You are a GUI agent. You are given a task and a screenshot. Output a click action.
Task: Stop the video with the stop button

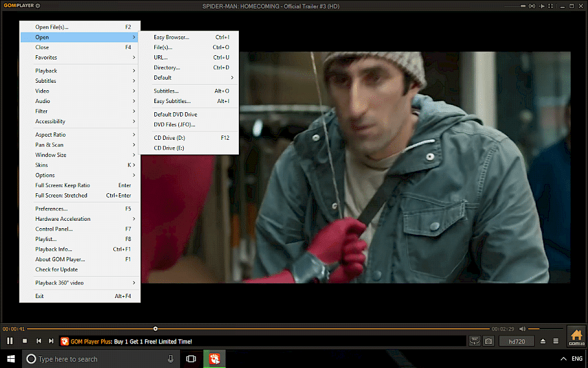point(24,341)
